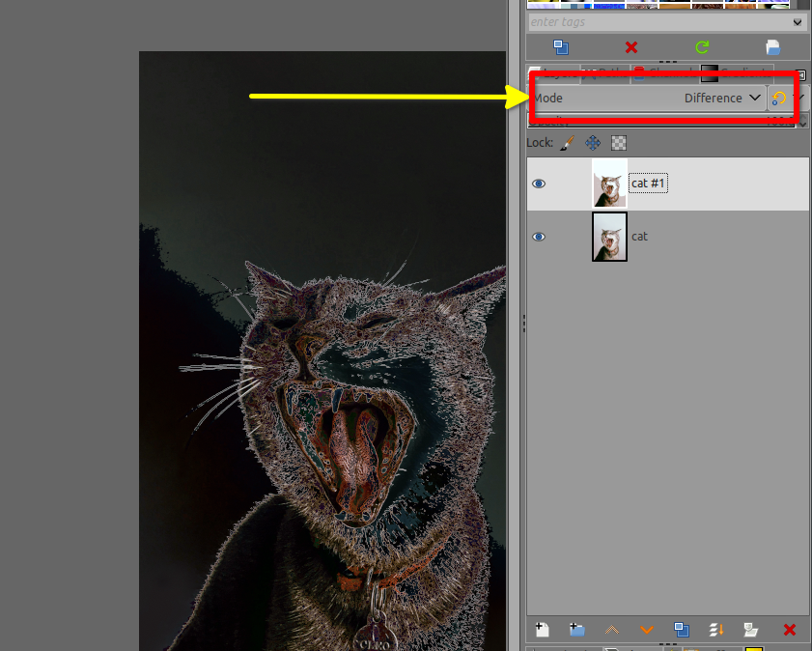Image resolution: width=812 pixels, height=651 pixels.
Task: Expand the tags dropdown arrow
Action: (798, 22)
